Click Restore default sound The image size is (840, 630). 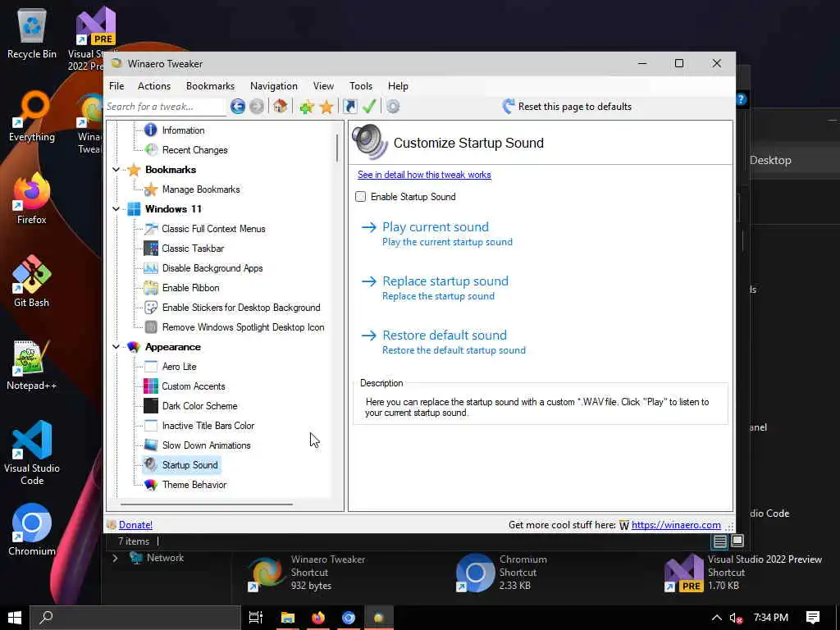pos(444,336)
